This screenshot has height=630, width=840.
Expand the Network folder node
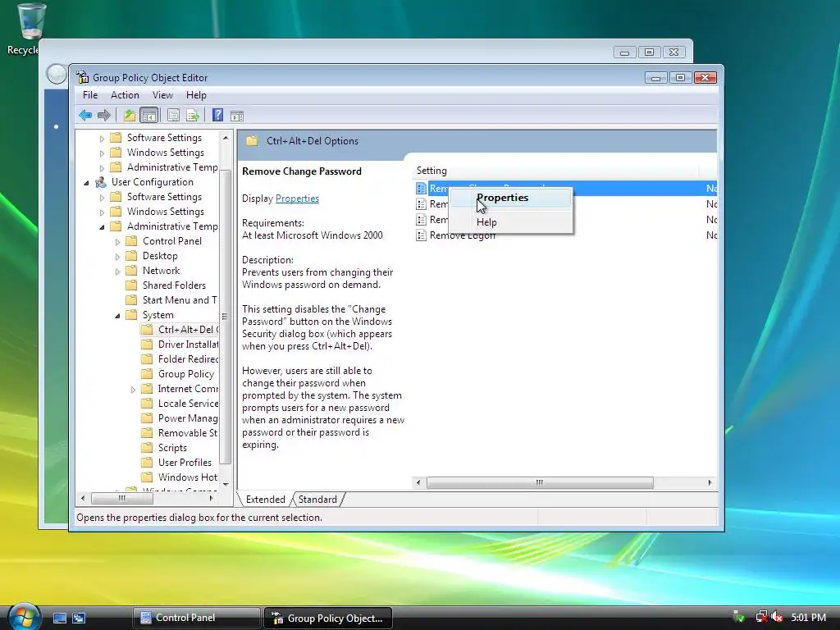point(117,272)
